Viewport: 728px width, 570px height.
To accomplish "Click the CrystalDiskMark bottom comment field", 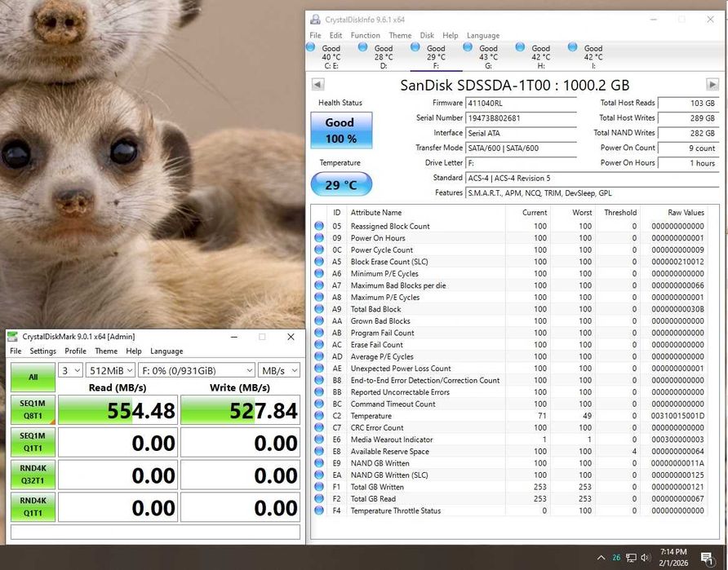I will [x=155, y=532].
